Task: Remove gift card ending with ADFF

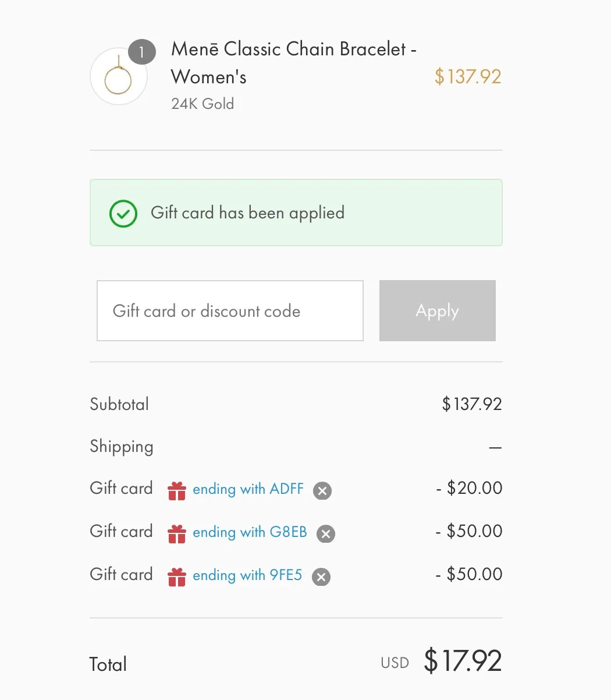Action: click(x=322, y=491)
